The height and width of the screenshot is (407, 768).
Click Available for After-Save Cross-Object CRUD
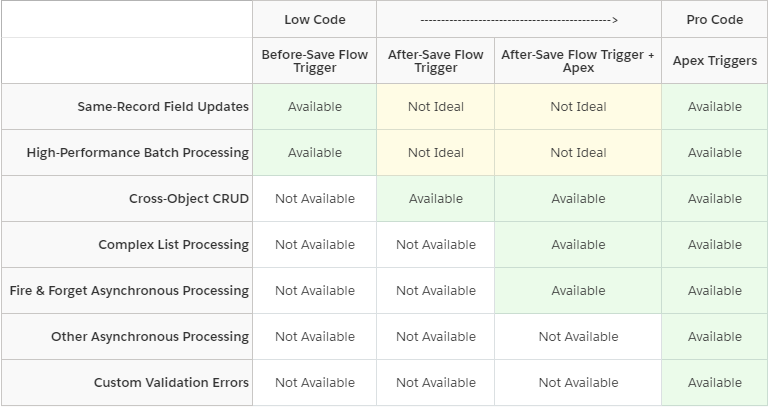(x=435, y=199)
